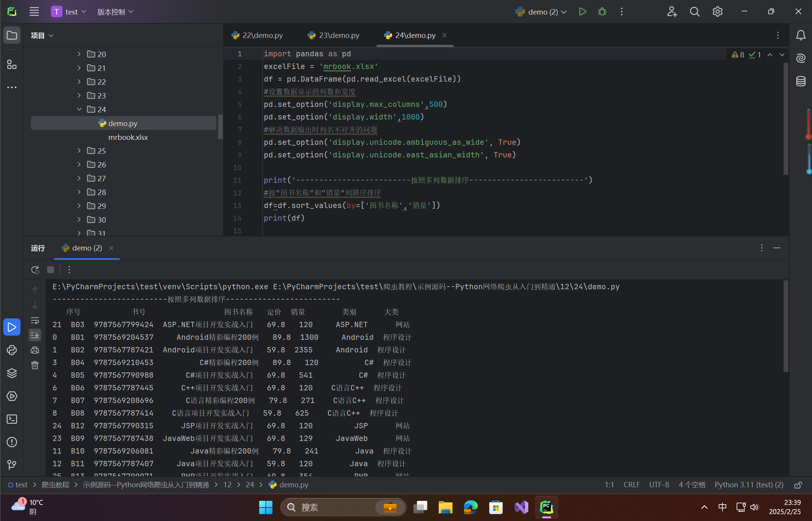Open Python Console tool window
Screen dimensions: 812x521
click(12, 350)
